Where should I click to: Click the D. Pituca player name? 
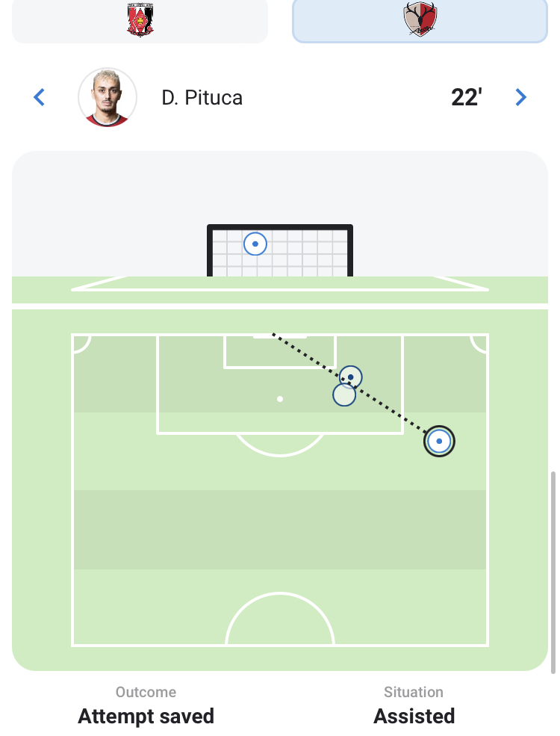coord(202,98)
